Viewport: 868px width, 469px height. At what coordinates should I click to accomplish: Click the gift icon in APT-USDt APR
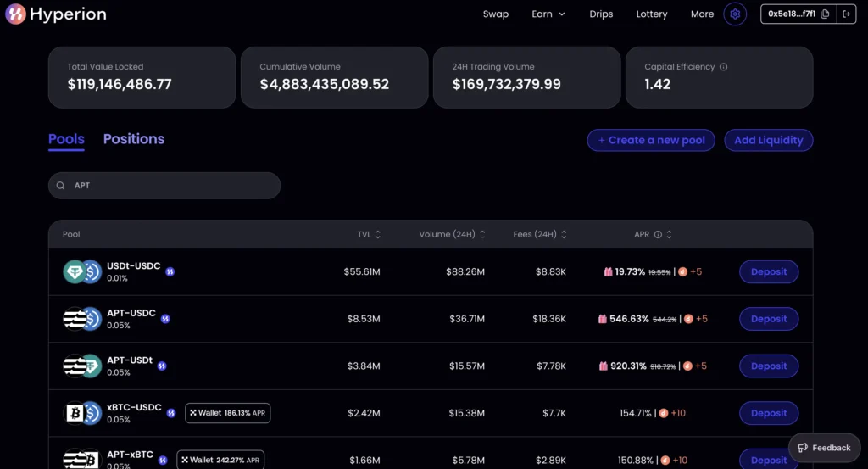click(604, 366)
